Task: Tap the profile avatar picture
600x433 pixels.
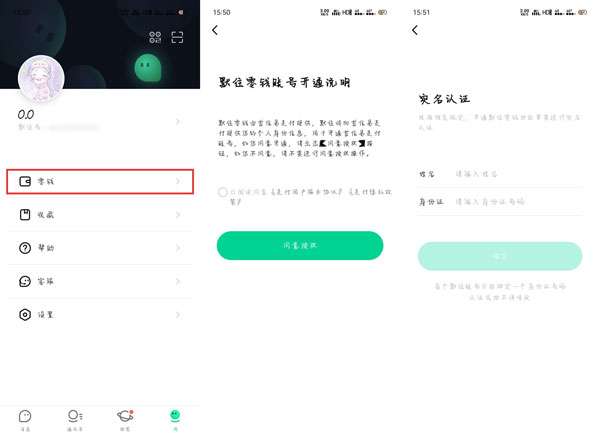Action: pos(41,79)
